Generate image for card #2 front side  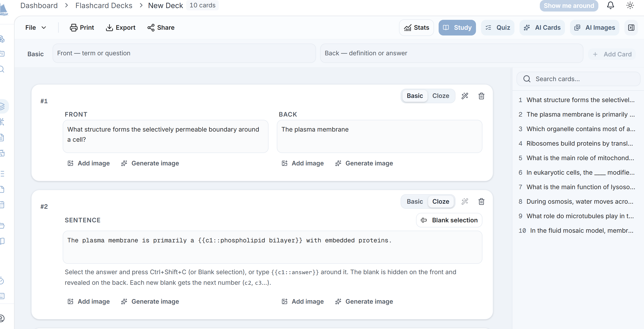coord(150,302)
